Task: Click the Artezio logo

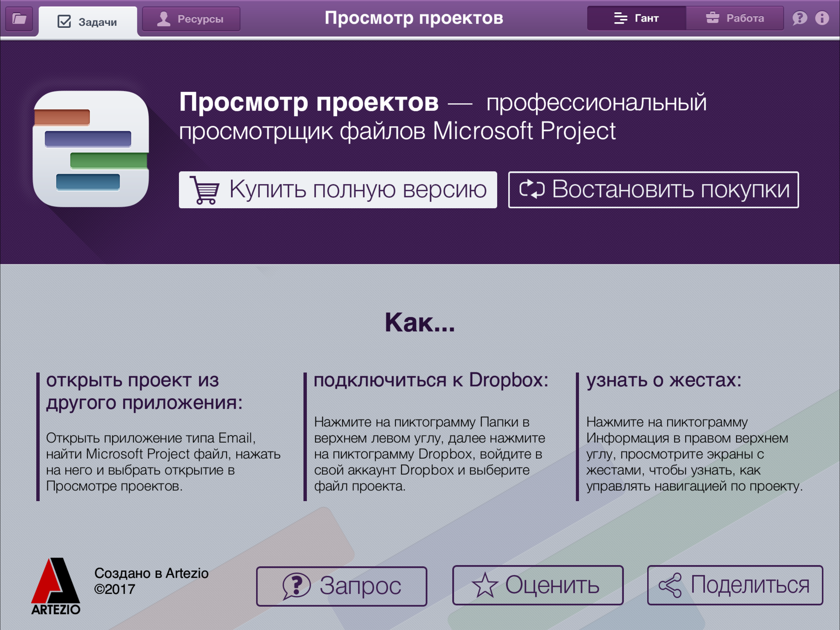Action: 55,586
